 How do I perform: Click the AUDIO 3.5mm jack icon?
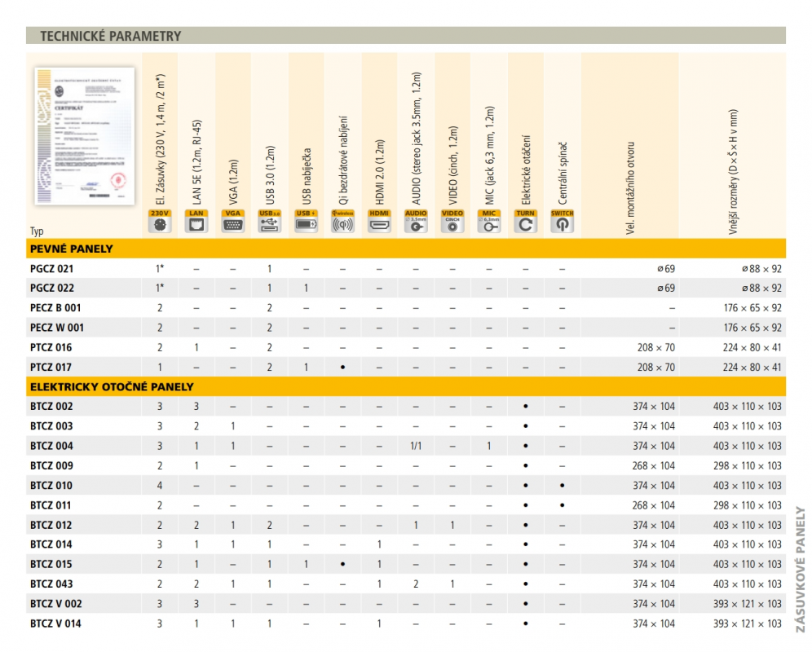[x=416, y=221]
